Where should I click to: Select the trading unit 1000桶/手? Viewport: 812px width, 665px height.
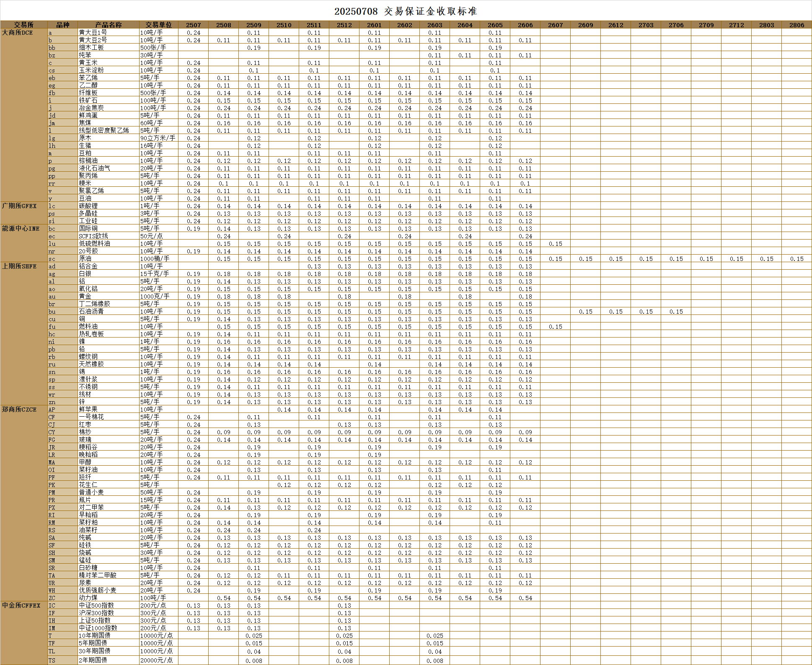pos(155,259)
